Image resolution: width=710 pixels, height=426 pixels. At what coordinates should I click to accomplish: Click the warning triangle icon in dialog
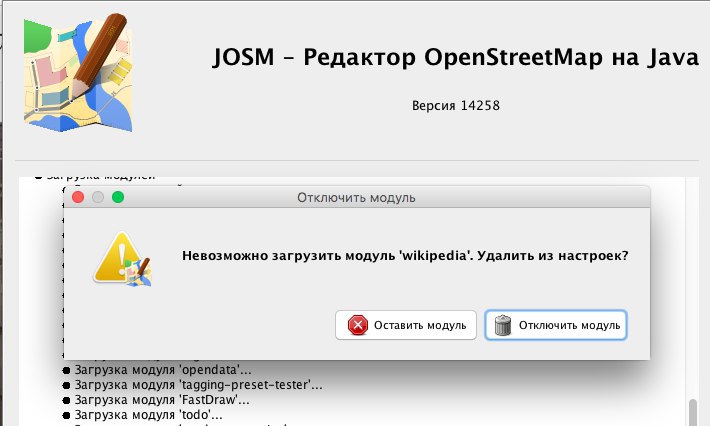point(122,259)
